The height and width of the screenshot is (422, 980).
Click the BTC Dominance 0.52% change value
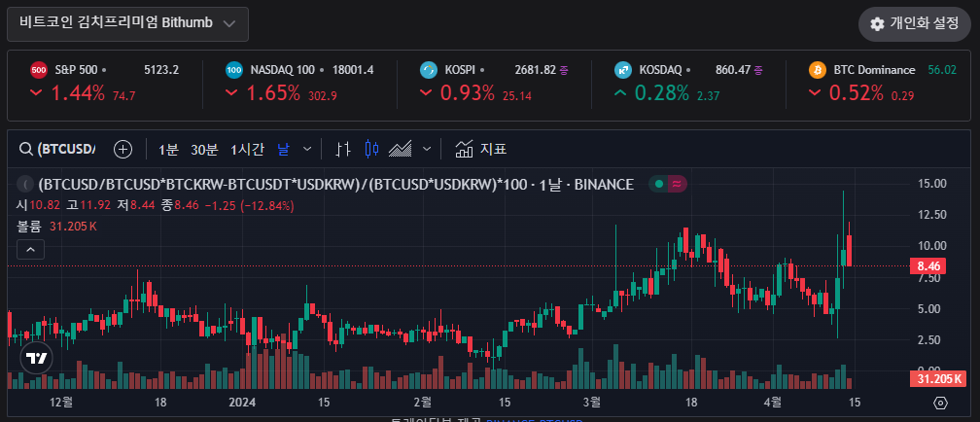point(857,93)
